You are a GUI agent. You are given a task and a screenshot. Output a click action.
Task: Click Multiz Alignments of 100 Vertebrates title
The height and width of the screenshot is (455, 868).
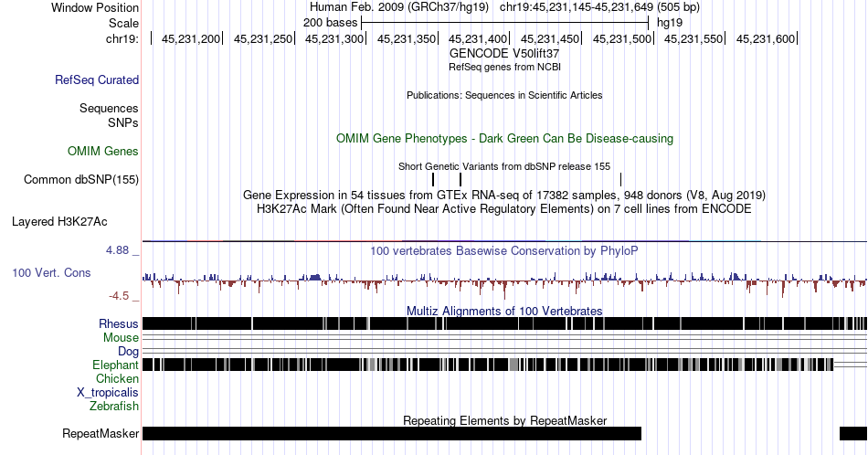click(x=504, y=311)
